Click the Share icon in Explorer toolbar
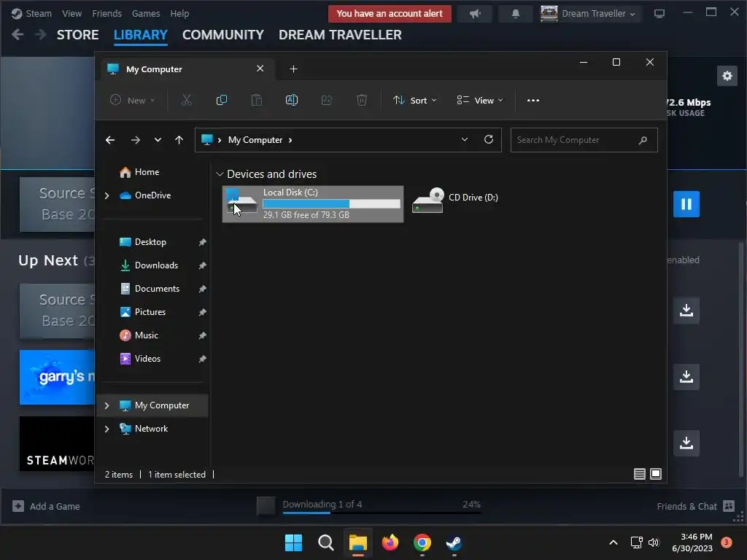This screenshot has width=747, height=560. tap(327, 100)
